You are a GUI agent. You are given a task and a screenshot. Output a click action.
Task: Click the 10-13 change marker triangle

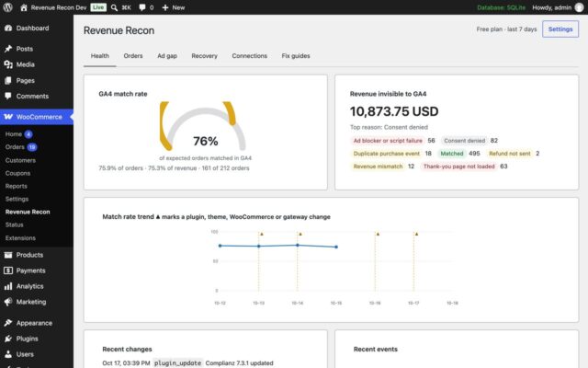pos(262,234)
